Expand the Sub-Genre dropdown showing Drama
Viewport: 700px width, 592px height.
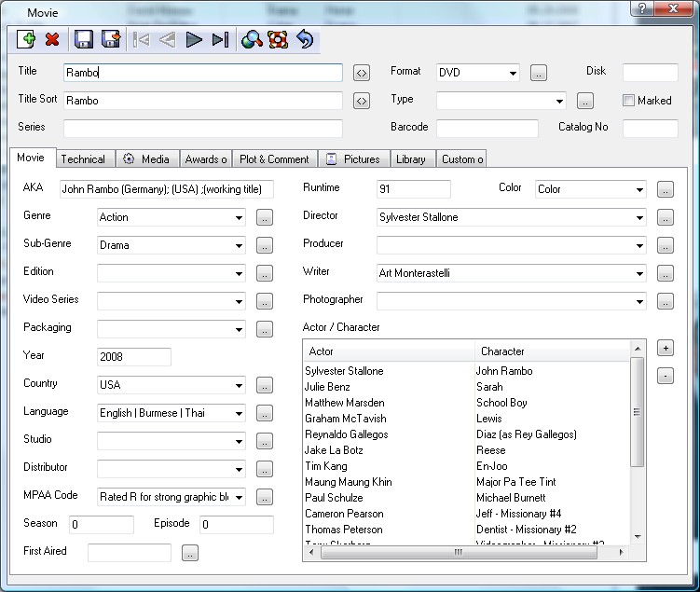tap(240, 245)
